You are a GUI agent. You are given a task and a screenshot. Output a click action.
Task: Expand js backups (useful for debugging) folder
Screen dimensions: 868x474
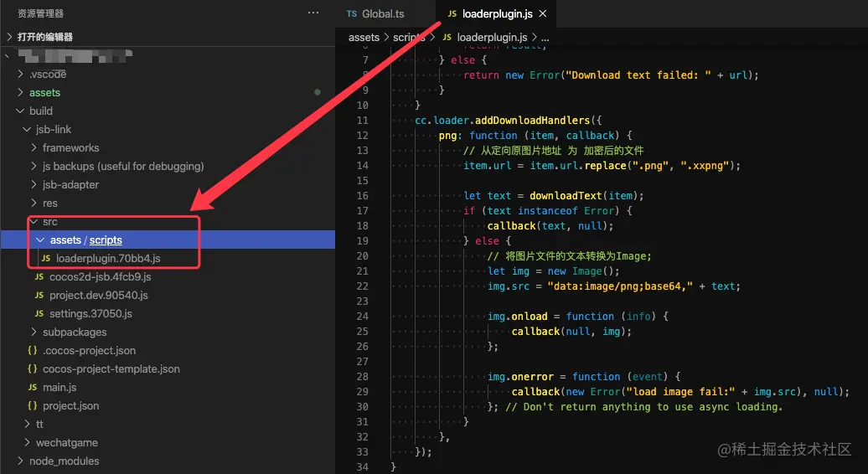click(x=34, y=166)
